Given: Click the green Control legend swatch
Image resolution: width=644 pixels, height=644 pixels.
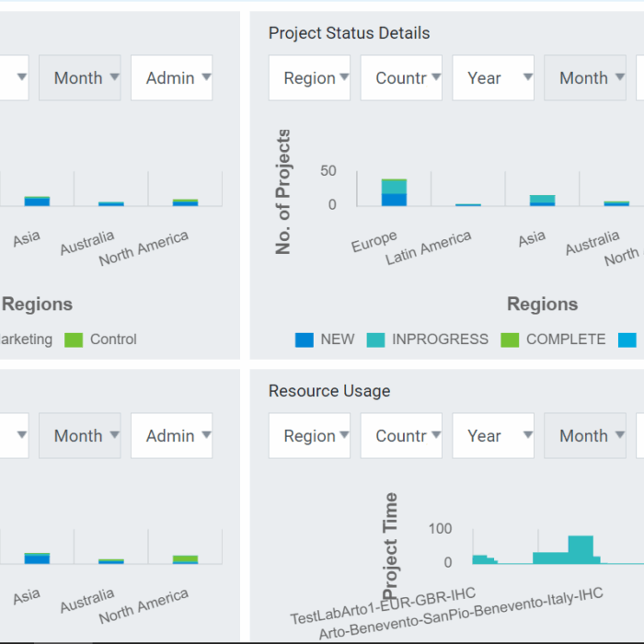Looking at the screenshot, I should (x=74, y=340).
